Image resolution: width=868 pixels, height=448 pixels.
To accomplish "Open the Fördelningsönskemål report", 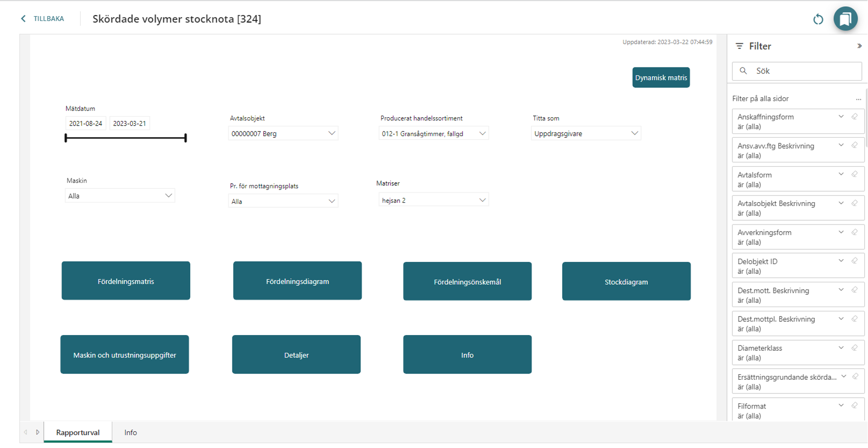I will point(467,281).
